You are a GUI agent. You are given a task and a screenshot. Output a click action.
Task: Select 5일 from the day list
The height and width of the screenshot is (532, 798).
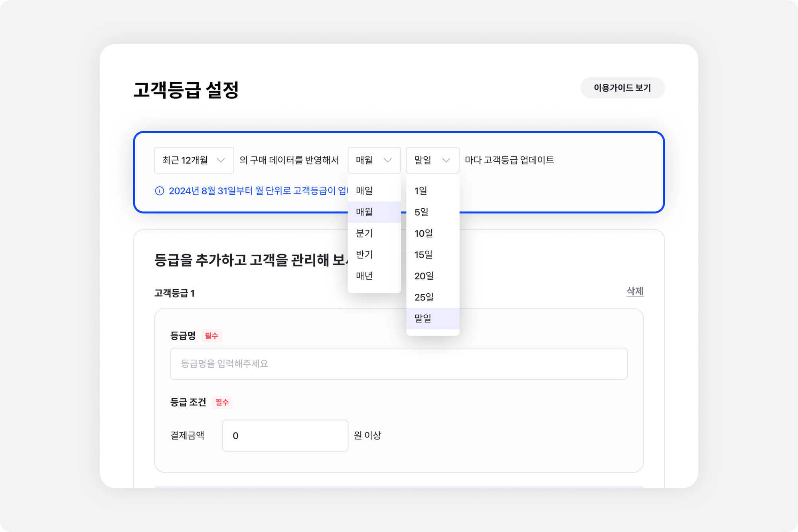tap(433, 212)
